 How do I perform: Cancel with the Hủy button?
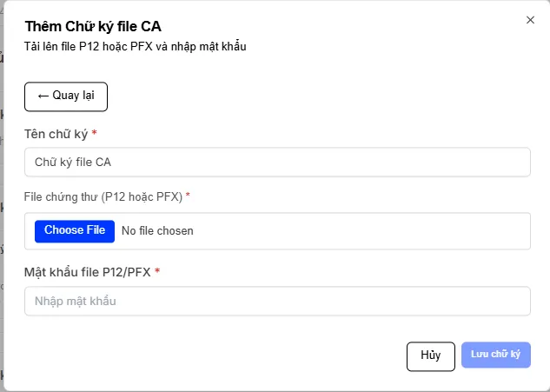tap(431, 355)
